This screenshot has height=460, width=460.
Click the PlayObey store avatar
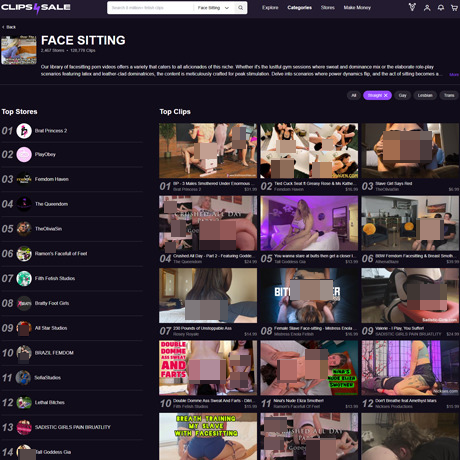point(24,154)
